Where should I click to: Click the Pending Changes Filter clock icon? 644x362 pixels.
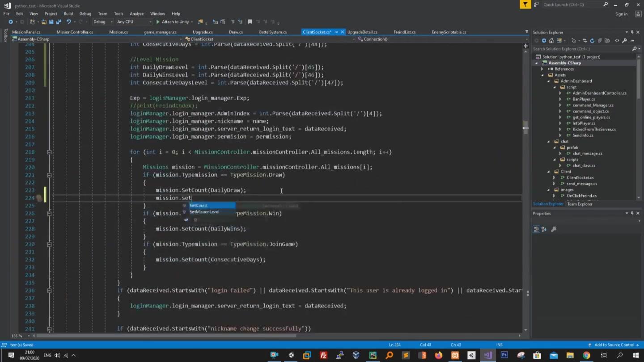tap(574, 41)
